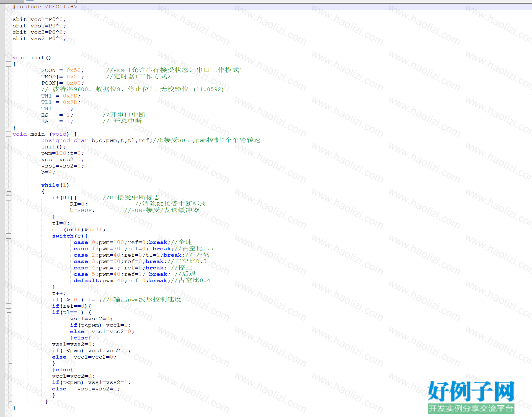The height and width of the screenshot is (417, 532).
Task: Click the case 4 停止 line
Action: pos(133,268)
